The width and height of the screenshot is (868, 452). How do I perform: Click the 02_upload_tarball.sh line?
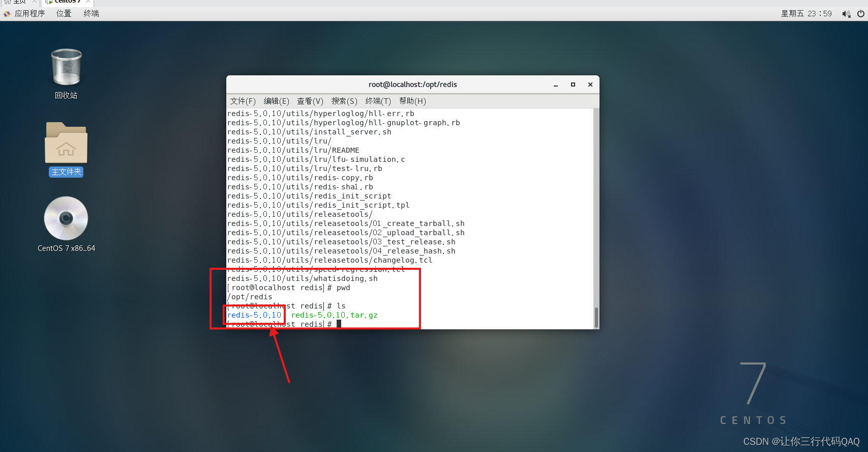346,233
